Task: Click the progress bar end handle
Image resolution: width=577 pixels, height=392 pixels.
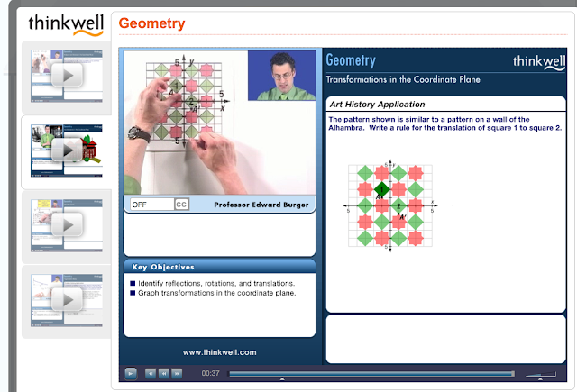Action: click(513, 374)
